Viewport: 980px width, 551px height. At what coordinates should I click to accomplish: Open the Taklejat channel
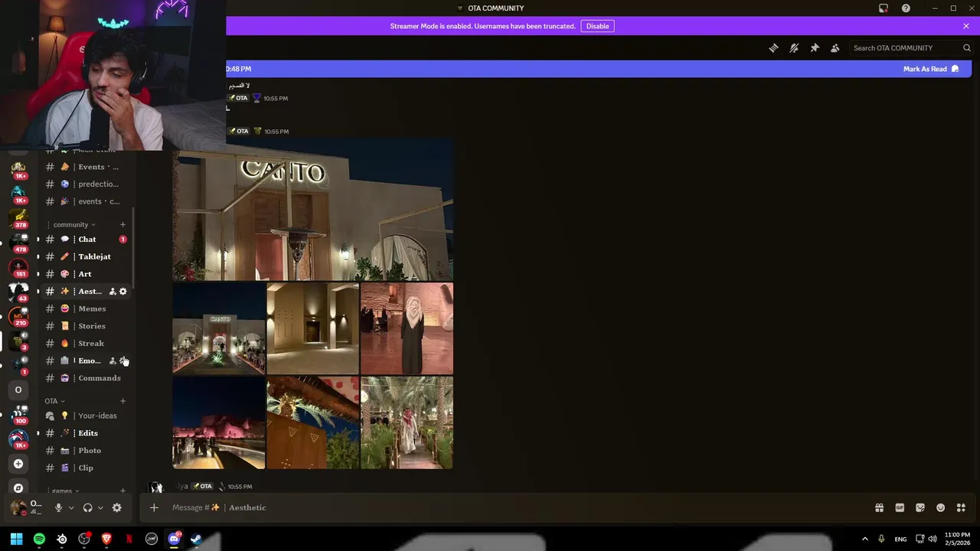click(x=87, y=256)
